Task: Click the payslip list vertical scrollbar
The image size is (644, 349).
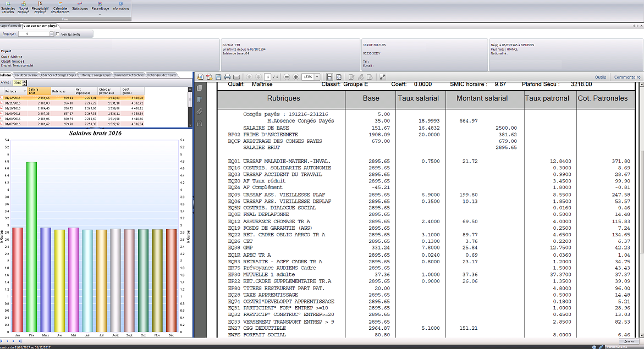Action: (x=190, y=107)
